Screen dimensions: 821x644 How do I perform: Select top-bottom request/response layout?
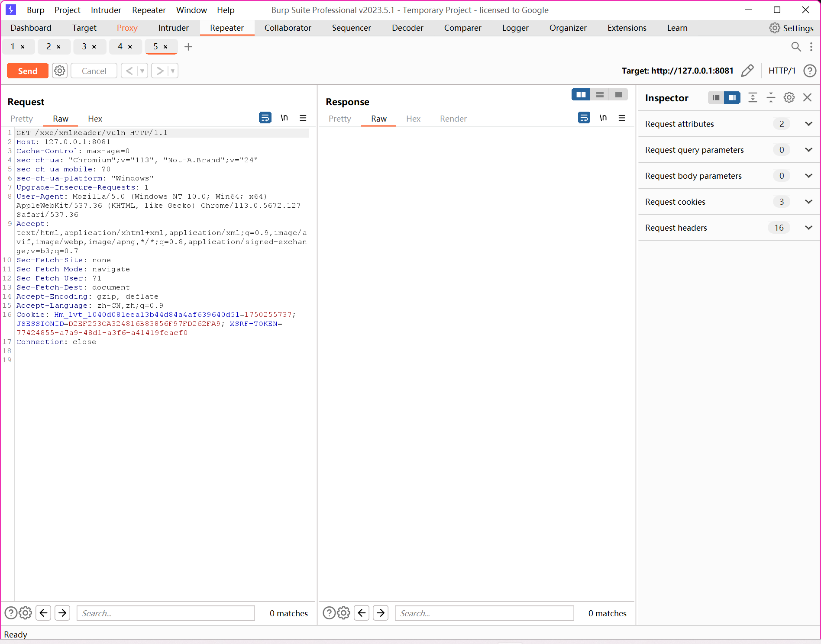[600, 94]
